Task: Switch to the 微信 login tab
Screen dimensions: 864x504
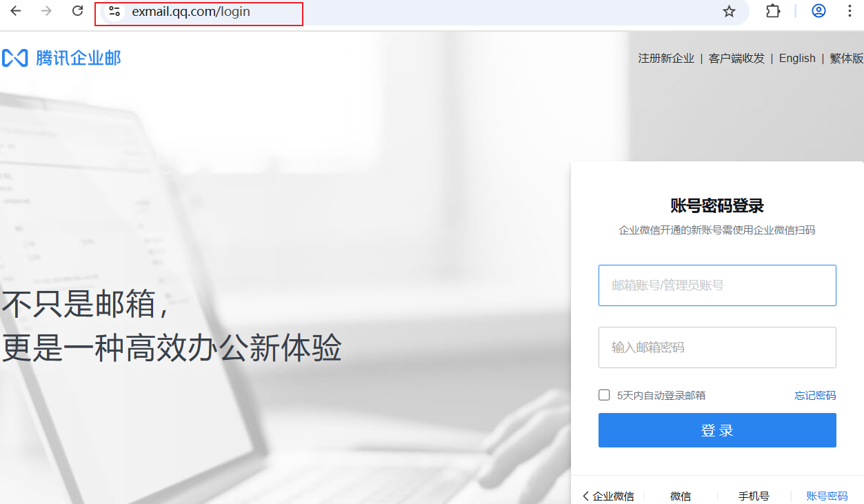Action: coord(680,496)
